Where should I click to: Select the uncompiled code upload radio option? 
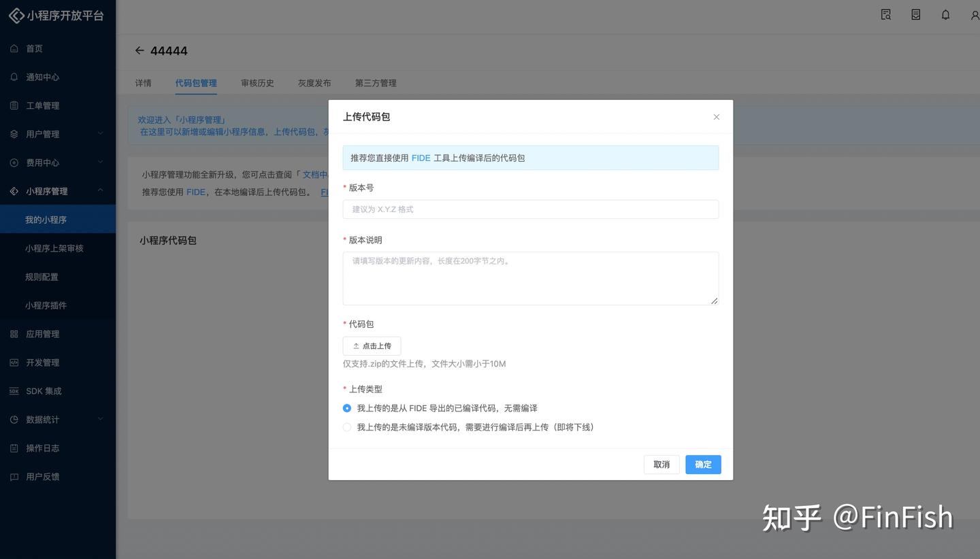pos(347,427)
